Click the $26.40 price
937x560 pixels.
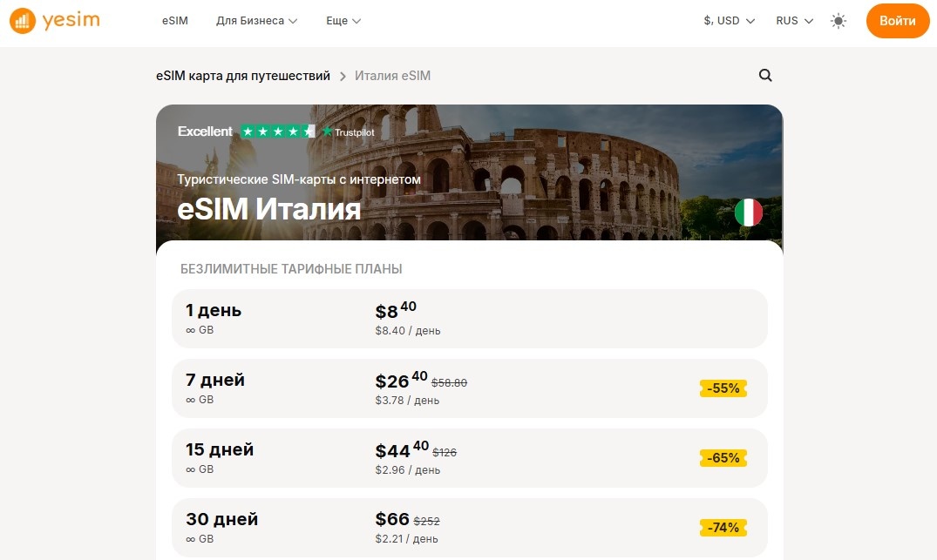coord(401,381)
